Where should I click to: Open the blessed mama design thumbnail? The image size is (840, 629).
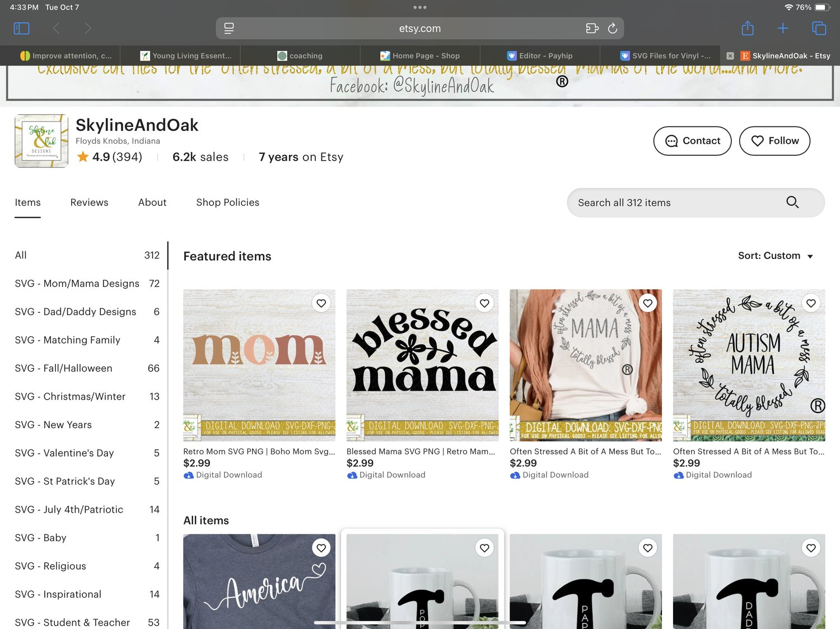(423, 365)
